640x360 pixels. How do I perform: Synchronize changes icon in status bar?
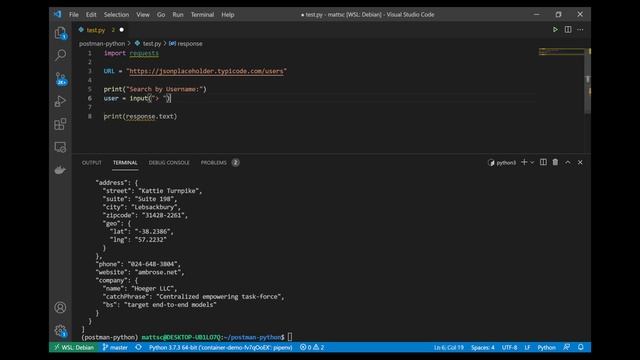coord(138,347)
